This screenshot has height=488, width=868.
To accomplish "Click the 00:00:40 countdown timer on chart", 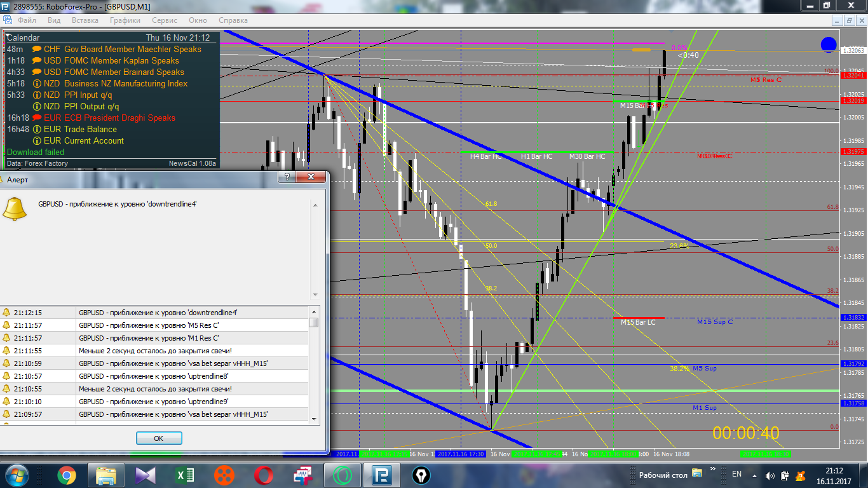I will coord(746,433).
